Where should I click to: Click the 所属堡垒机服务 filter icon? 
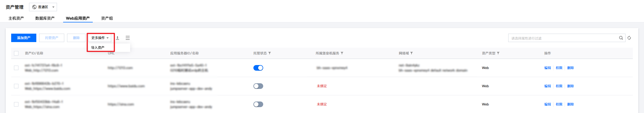pos(342,53)
